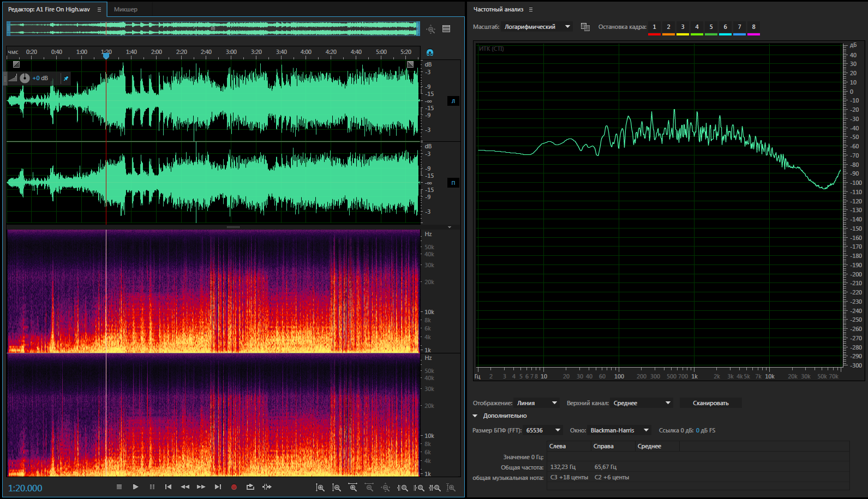Screen dimensions: 868x499
Task: Toggle left channel Л enable button
Action: 453,101
